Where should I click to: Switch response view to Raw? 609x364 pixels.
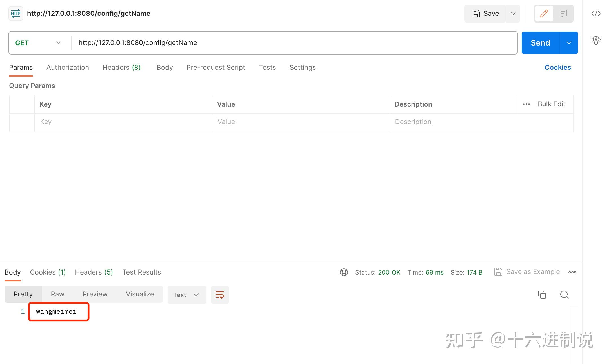(57, 294)
